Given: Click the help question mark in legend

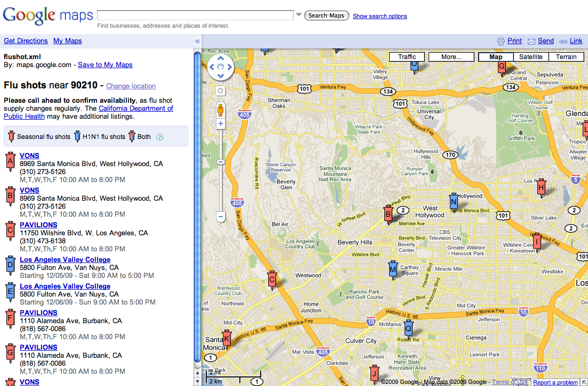Looking at the screenshot, I should pyautogui.click(x=159, y=137).
